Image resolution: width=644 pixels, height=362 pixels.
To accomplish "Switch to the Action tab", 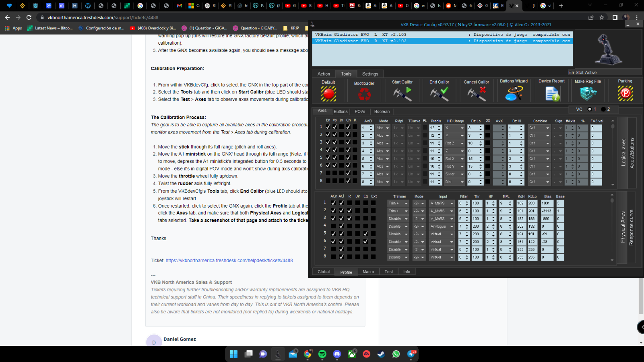I will tap(324, 74).
